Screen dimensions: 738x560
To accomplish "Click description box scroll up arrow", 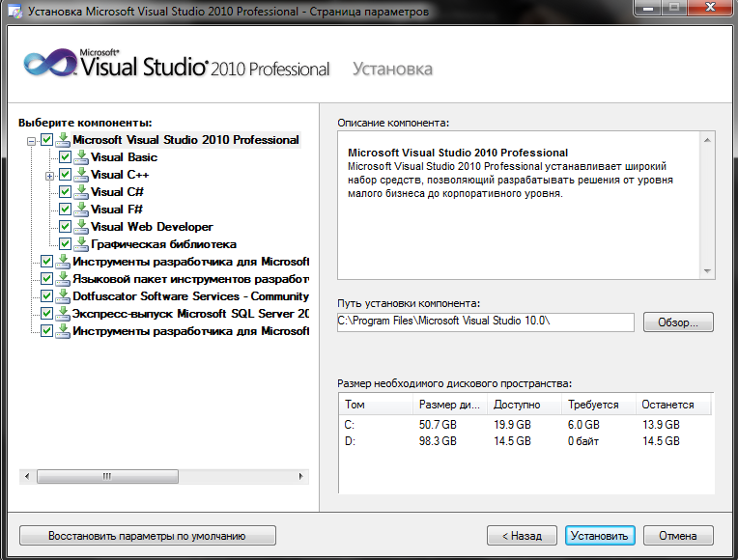I will click(707, 140).
